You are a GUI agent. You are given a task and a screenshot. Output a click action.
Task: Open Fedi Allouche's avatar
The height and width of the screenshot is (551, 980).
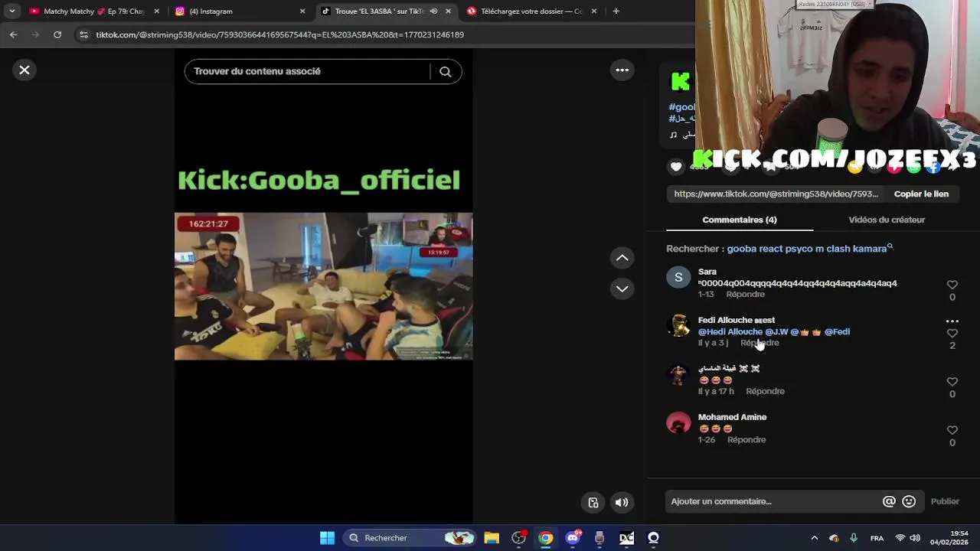(x=678, y=326)
